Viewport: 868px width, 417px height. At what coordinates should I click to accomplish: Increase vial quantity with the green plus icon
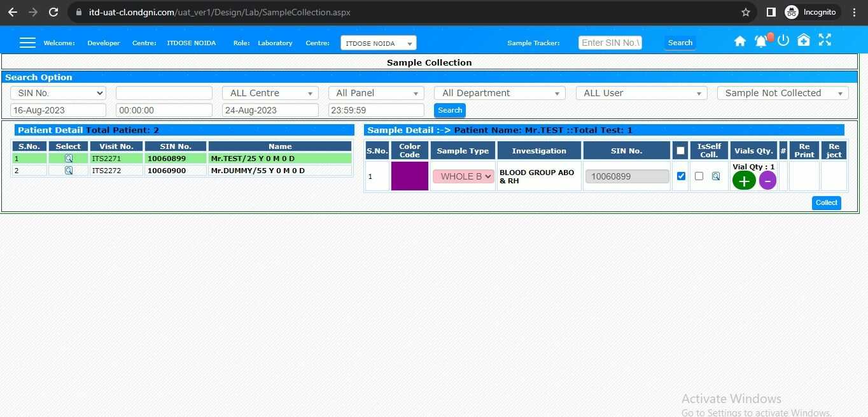[744, 180]
